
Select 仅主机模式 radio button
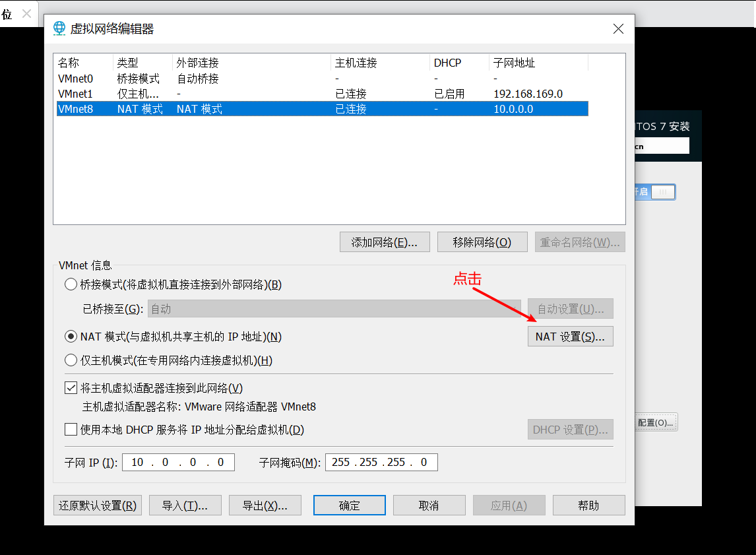click(x=71, y=360)
